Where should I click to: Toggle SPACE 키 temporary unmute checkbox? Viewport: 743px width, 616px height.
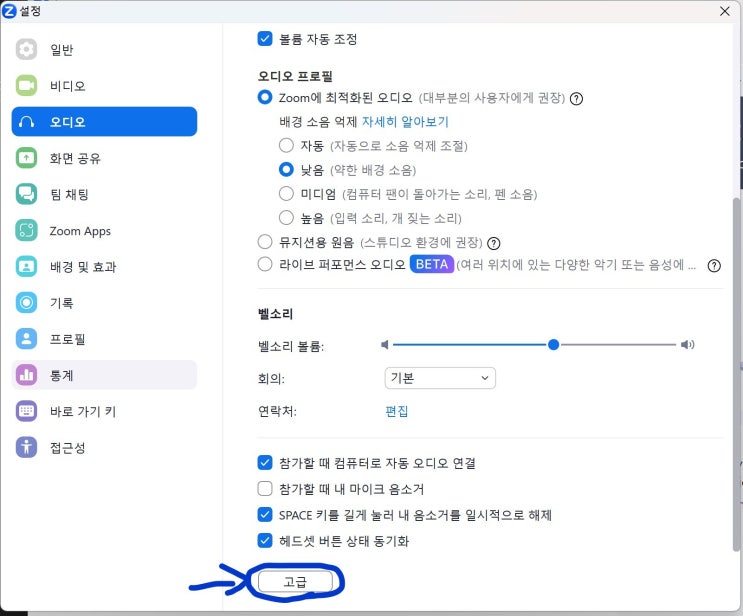[265, 515]
